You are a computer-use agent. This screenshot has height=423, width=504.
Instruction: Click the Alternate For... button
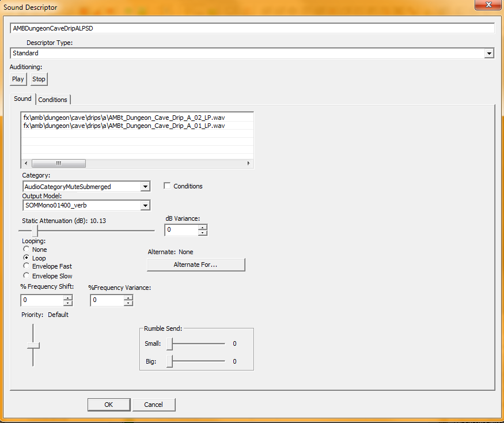(196, 265)
